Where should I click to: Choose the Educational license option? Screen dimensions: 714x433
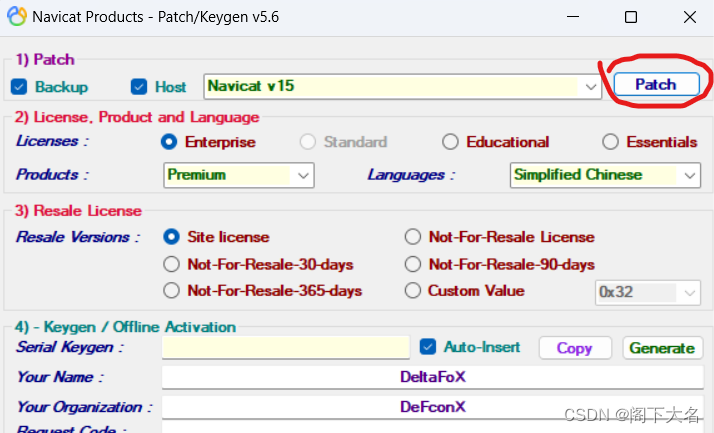[450, 142]
